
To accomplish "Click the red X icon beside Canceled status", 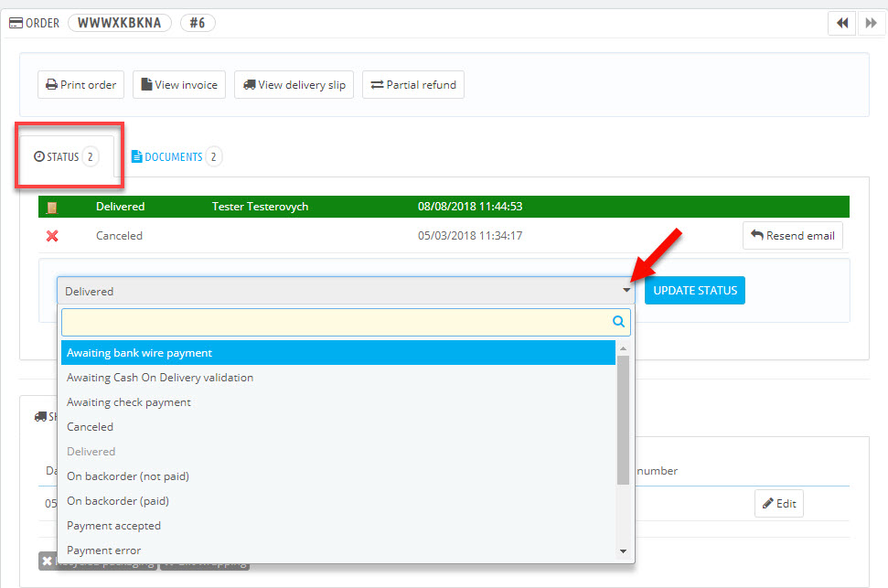I will (x=52, y=235).
